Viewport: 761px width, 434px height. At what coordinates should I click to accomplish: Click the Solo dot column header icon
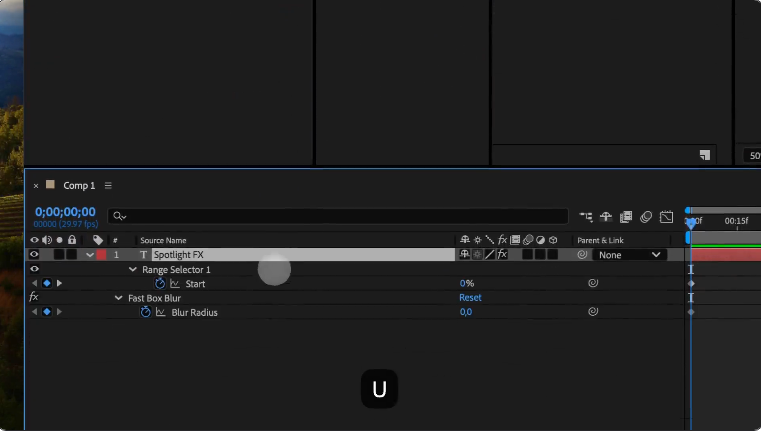pyautogui.click(x=60, y=240)
